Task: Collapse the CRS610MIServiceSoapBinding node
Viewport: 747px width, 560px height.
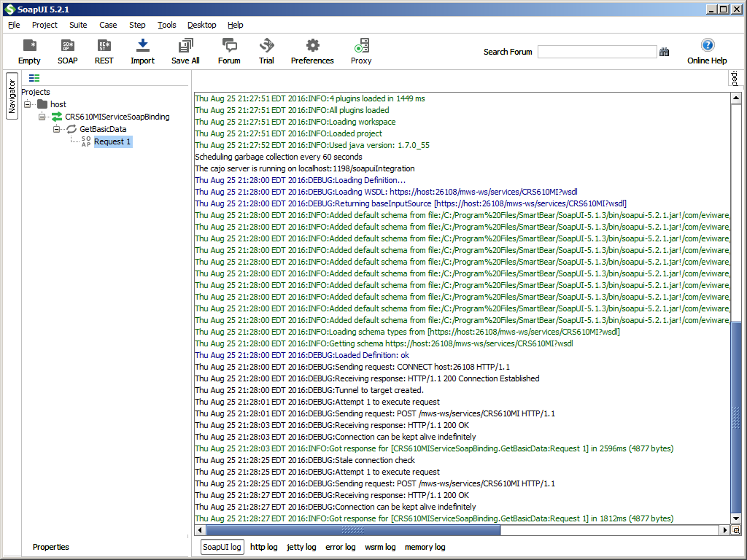Action: click(x=42, y=117)
